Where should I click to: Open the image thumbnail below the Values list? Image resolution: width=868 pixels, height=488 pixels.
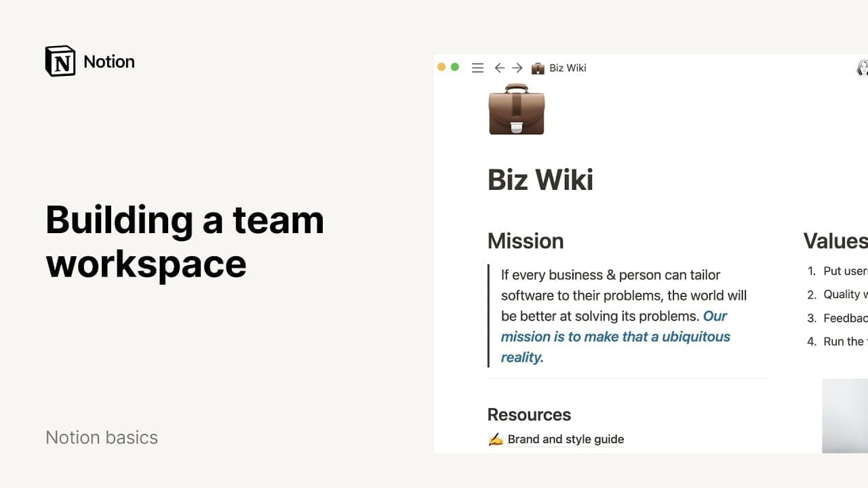845,415
